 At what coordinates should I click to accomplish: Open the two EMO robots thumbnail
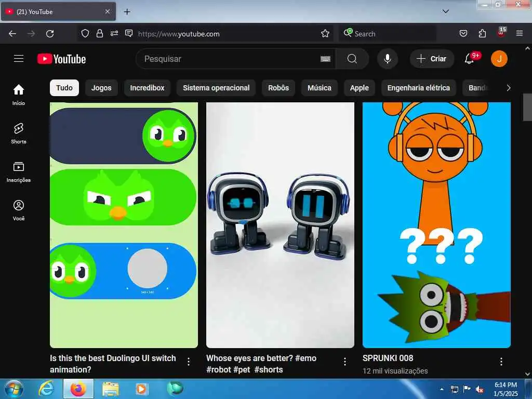(x=280, y=225)
